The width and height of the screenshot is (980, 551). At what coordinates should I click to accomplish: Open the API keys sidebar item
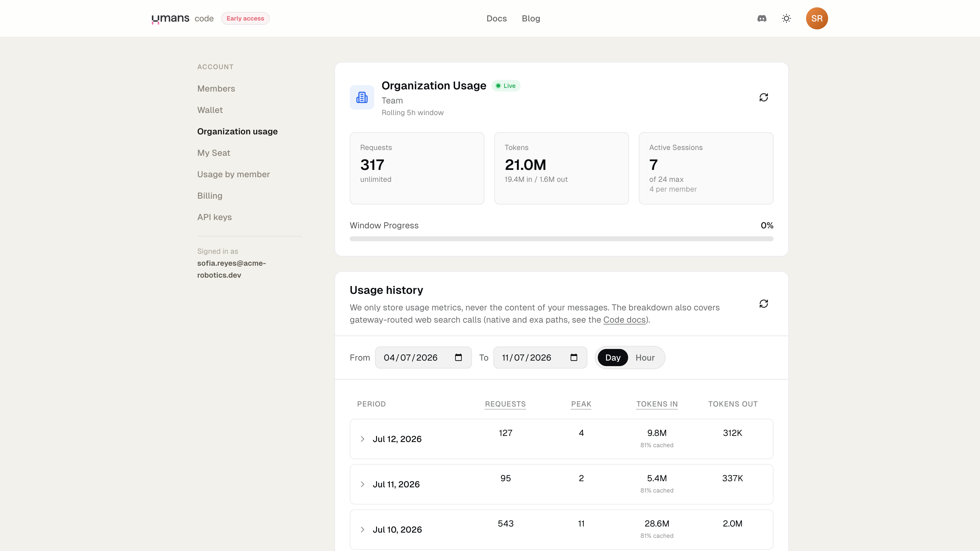pos(215,217)
